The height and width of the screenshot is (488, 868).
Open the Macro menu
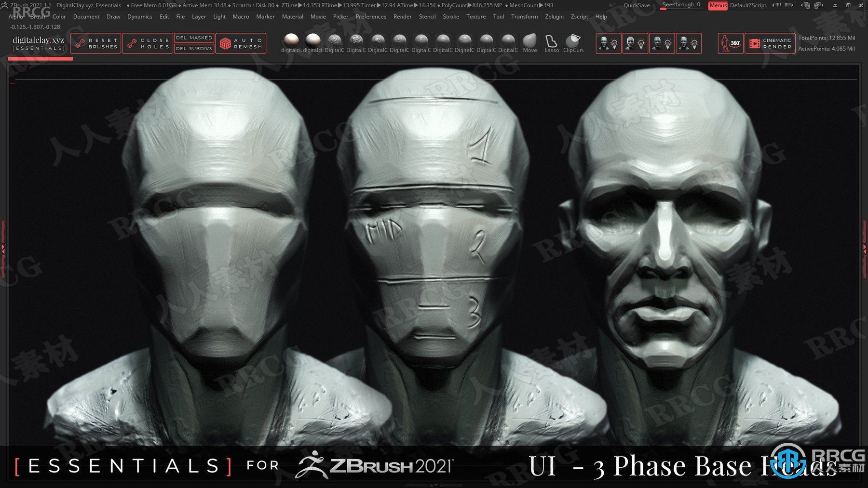[x=241, y=16]
